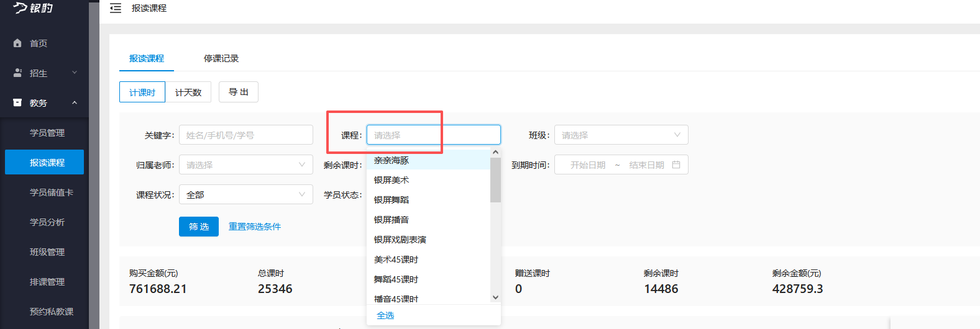Click 开始日期 date field
This screenshot has height=329, width=980.
587,165
